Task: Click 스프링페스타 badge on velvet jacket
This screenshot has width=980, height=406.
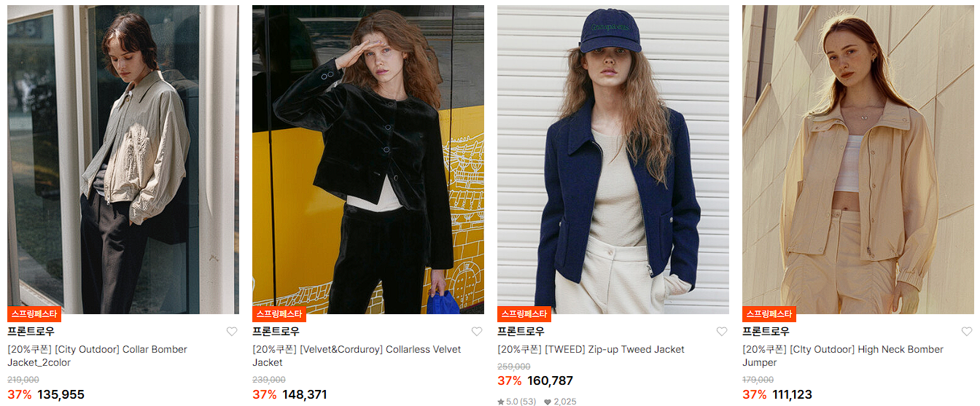Action: pyautogui.click(x=279, y=314)
